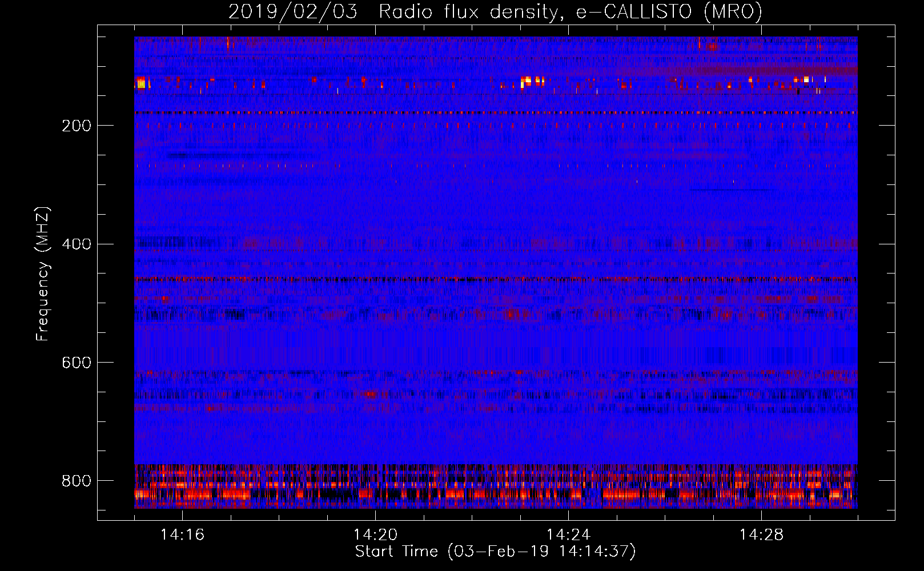Click the 14:28 time tick label
This screenshot has height=571, width=924.
tap(761, 535)
